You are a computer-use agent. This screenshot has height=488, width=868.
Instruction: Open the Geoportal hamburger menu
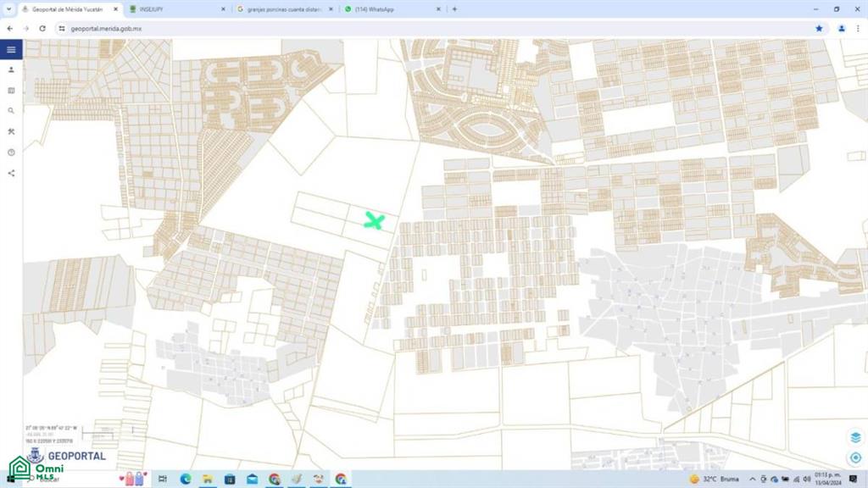coord(11,49)
